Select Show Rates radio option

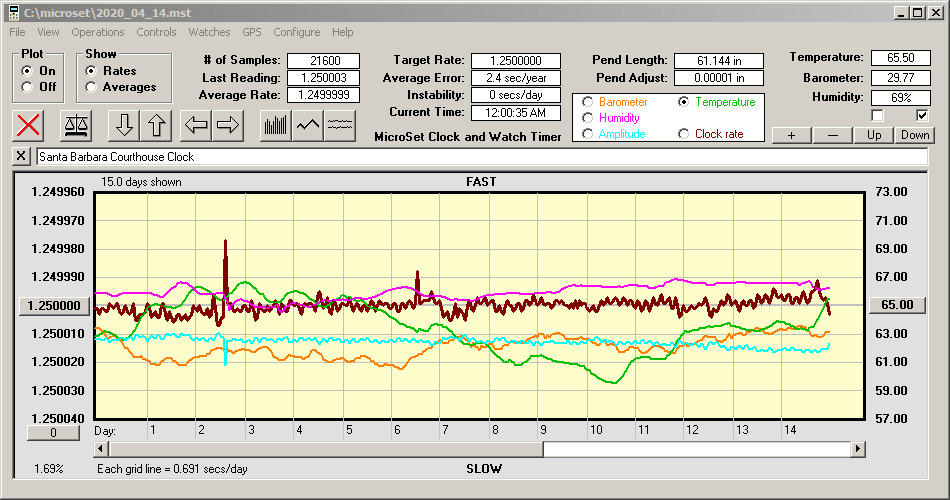click(91, 71)
